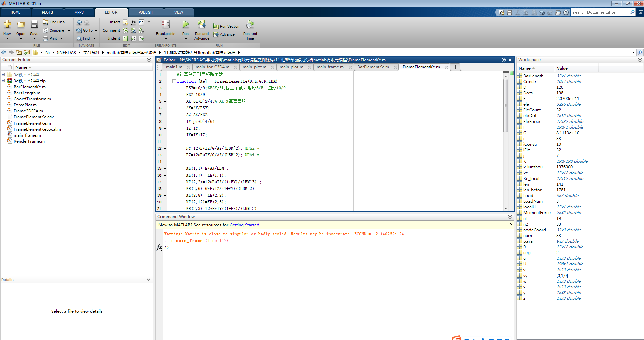The height and width of the screenshot is (340, 644).
Task: Collapse the Details panel
Action: pos(148,279)
